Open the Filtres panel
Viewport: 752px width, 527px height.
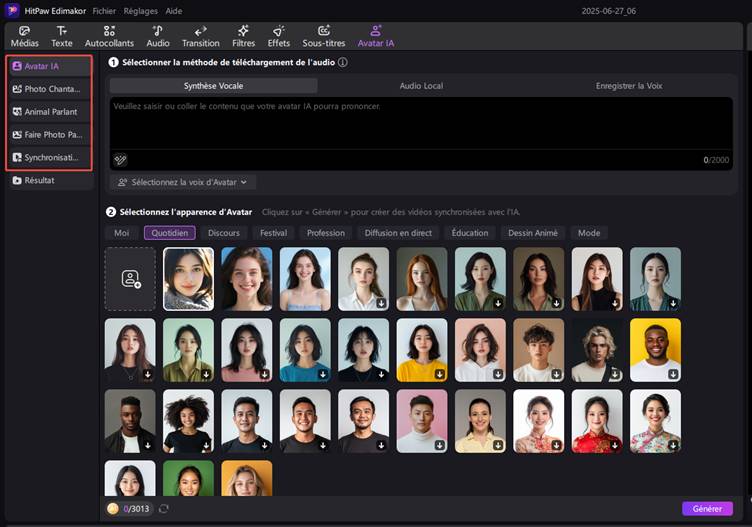coord(244,36)
